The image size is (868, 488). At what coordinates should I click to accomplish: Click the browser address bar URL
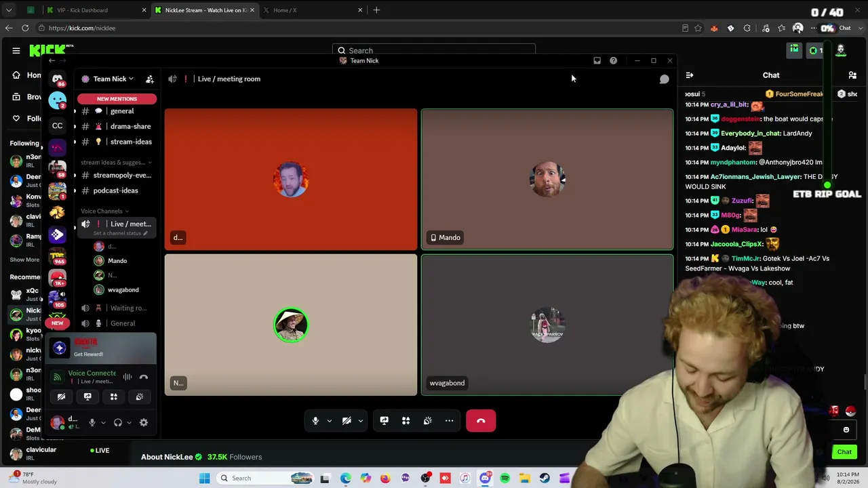click(x=81, y=28)
